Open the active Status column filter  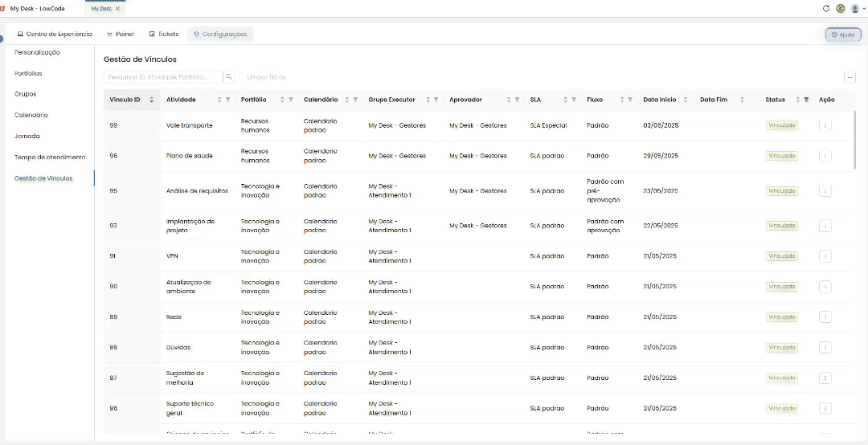pyautogui.click(x=806, y=100)
